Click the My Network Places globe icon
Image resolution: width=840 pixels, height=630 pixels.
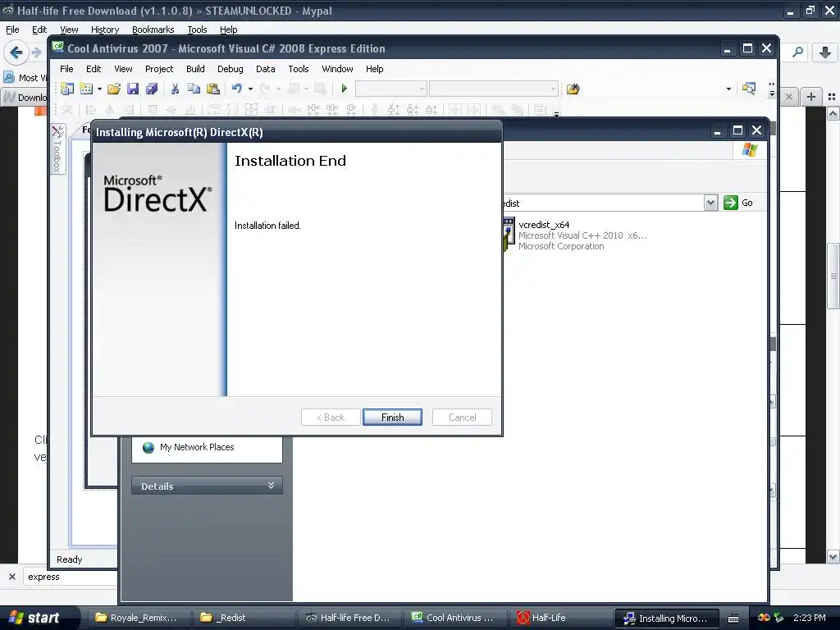[148, 447]
